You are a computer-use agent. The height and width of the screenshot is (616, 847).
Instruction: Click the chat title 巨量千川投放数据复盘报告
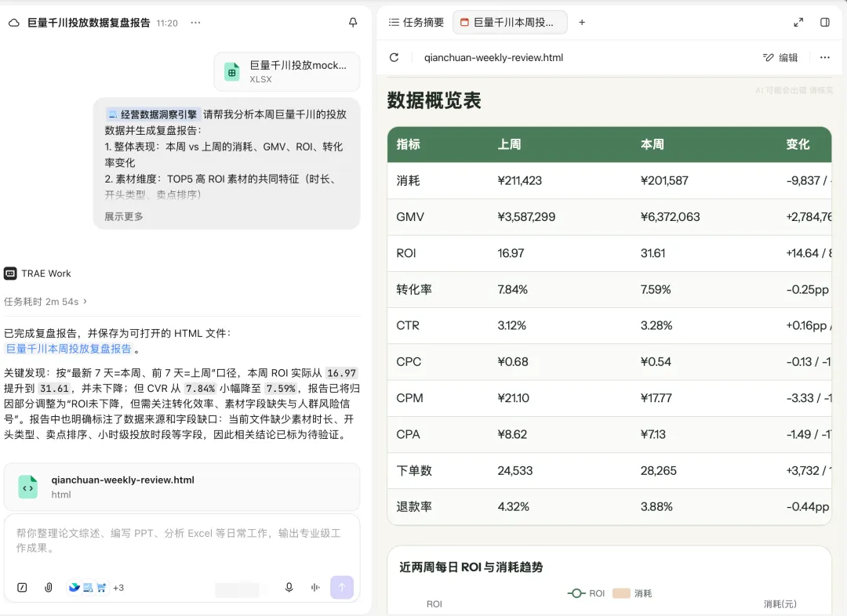[x=89, y=23]
